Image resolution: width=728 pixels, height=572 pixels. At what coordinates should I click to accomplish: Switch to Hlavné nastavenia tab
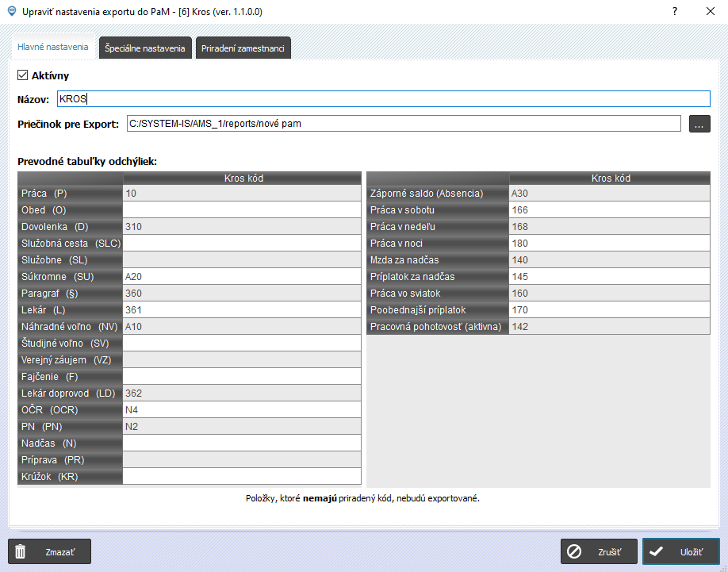coord(53,47)
